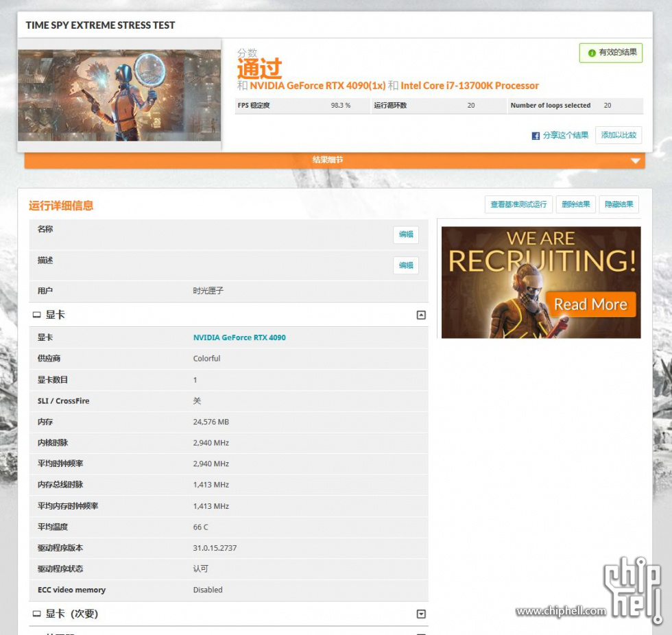Open the 分享这个结果 share link
The height and width of the screenshot is (635, 672).
565,135
